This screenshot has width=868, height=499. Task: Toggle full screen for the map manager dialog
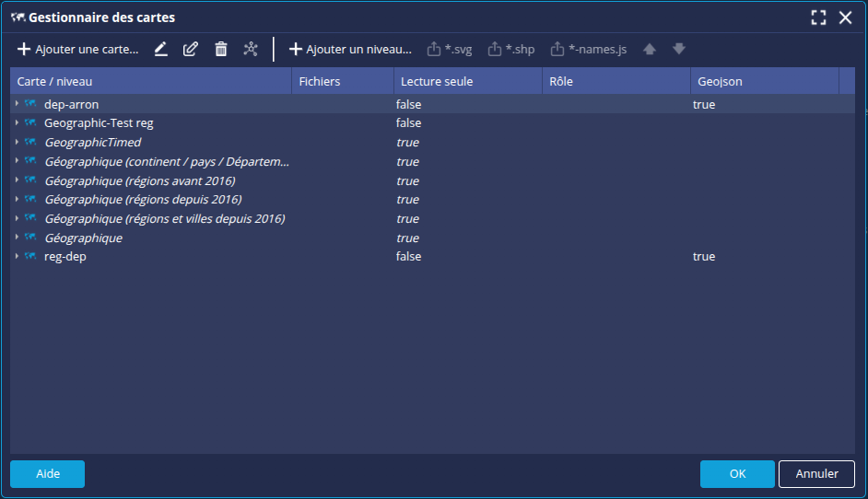click(818, 17)
